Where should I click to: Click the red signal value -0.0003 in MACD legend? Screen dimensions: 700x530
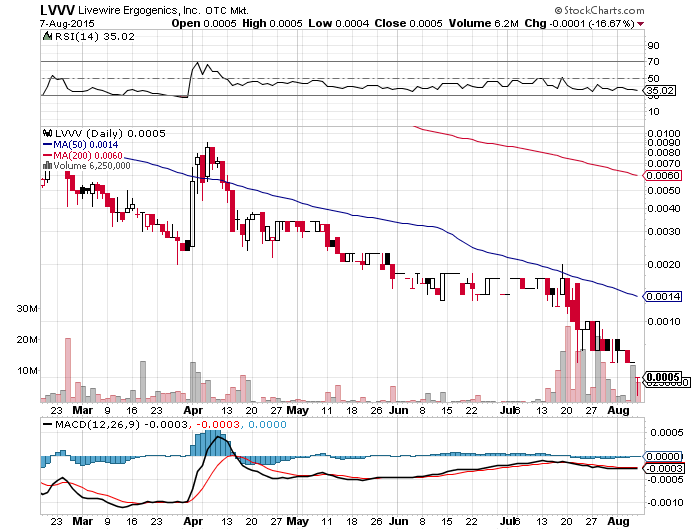tap(218, 424)
